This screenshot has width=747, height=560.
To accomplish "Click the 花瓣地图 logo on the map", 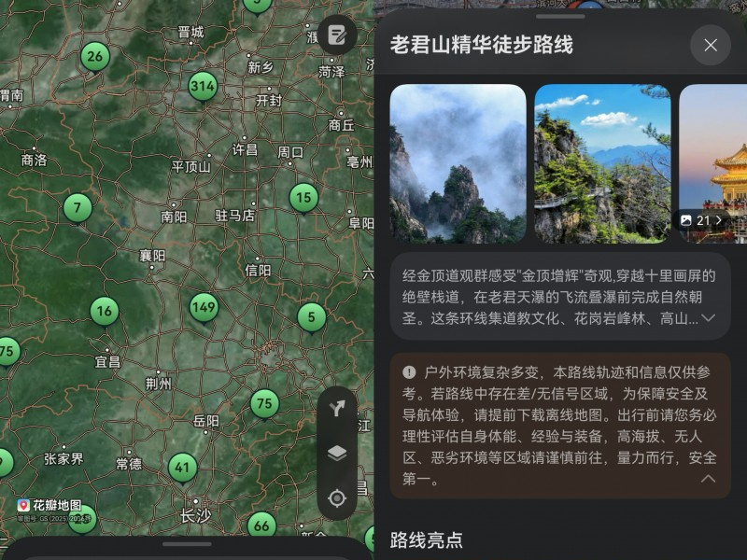I will click(49, 505).
